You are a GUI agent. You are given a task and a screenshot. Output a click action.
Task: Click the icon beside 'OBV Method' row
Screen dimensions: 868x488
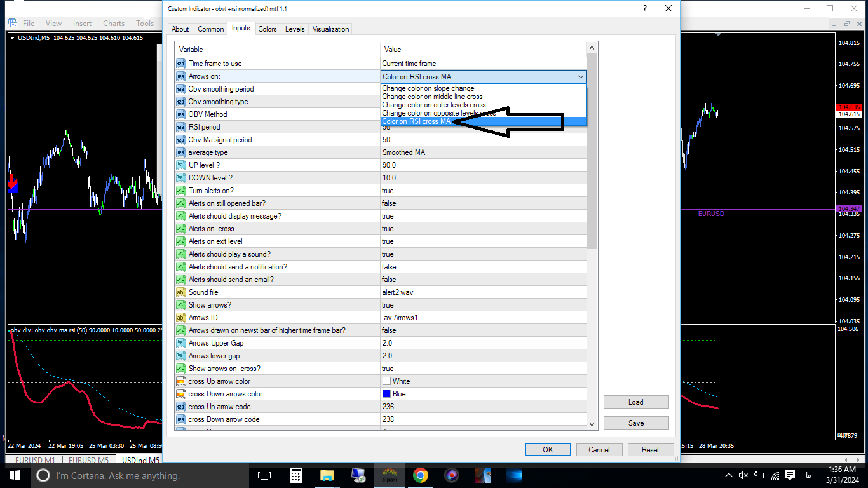(180, 114)
